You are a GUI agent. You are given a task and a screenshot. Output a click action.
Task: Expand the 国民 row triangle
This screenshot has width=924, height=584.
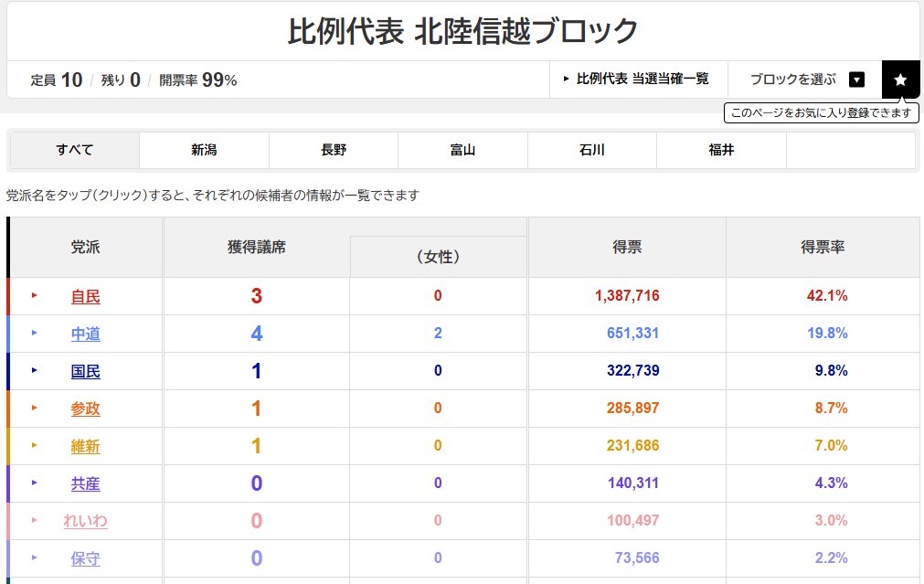[34, 370]
